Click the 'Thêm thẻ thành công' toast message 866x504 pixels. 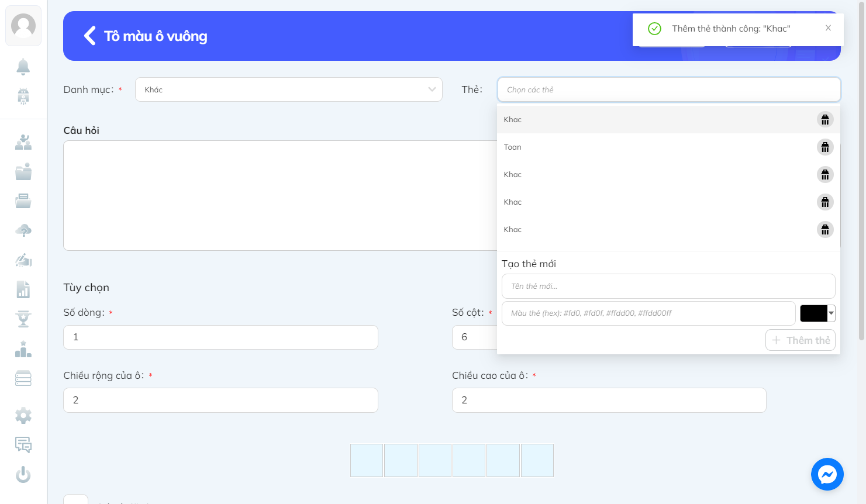(731, 29)
